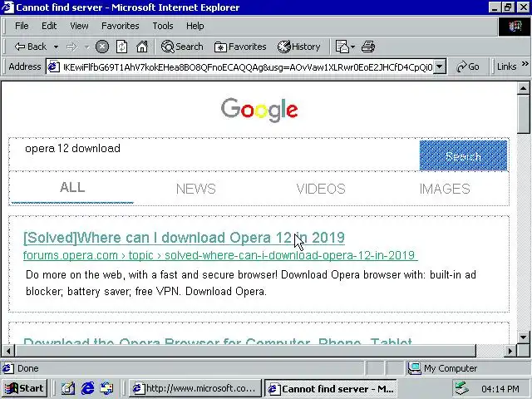Click the Stop loading icon

(101, 47)
